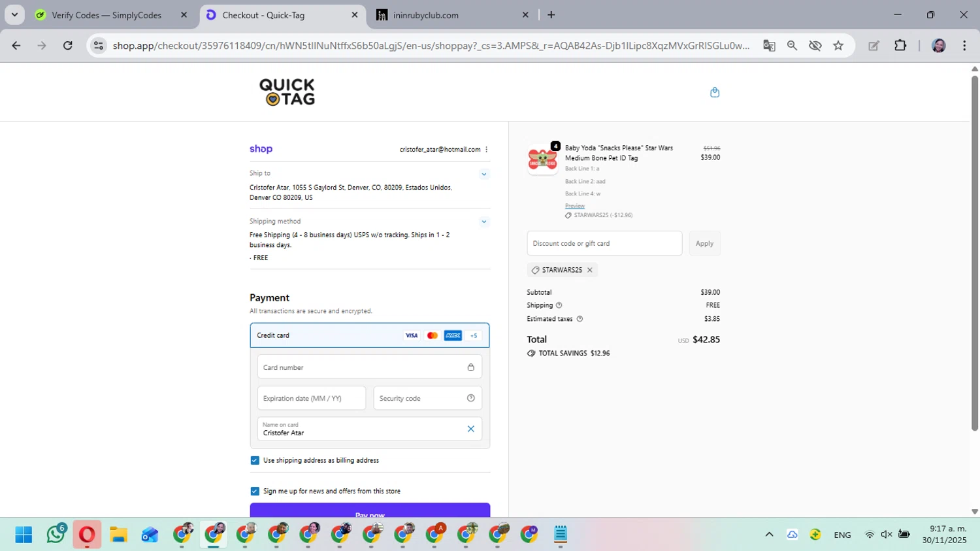
Task: Open the product Preview link
Action: click(575, 206)
